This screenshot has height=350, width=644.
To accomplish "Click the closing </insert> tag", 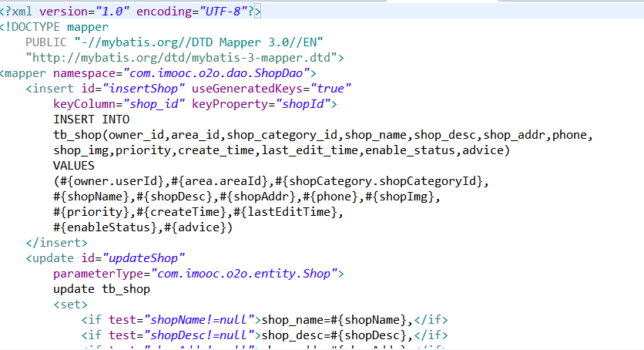I will tap(57, 243).
